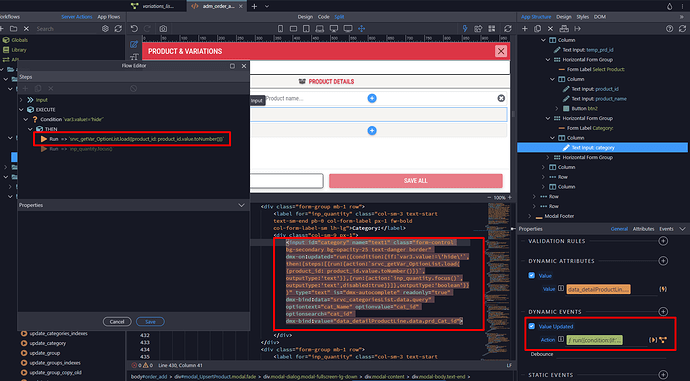Viewport: 690px width, 381px height.
Task: Switch to the Code view tab
Action: point(323,17)
